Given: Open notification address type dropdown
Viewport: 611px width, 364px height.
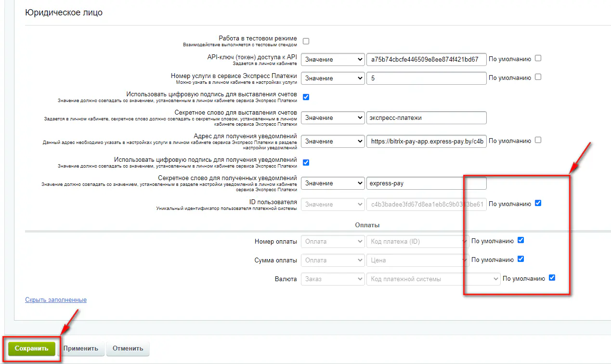Looking at the screenshot, I should 333,141.
